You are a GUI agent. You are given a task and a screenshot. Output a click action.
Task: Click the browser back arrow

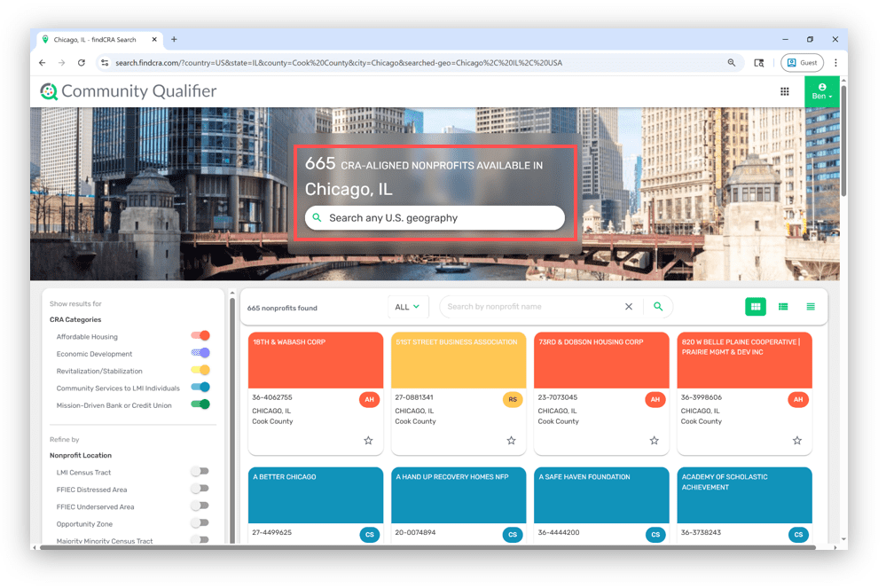[x=43, y=63]
